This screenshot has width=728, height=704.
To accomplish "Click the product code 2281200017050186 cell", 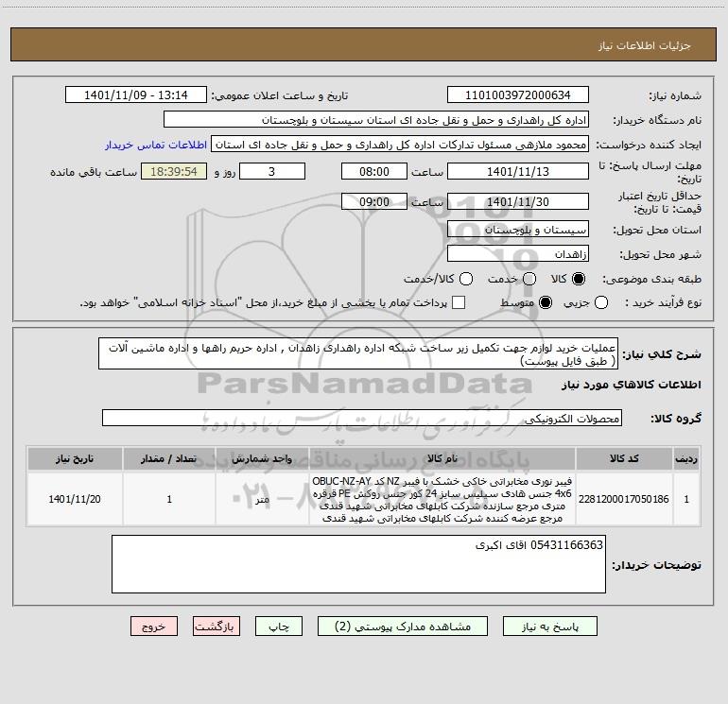I will pos(624,499).
